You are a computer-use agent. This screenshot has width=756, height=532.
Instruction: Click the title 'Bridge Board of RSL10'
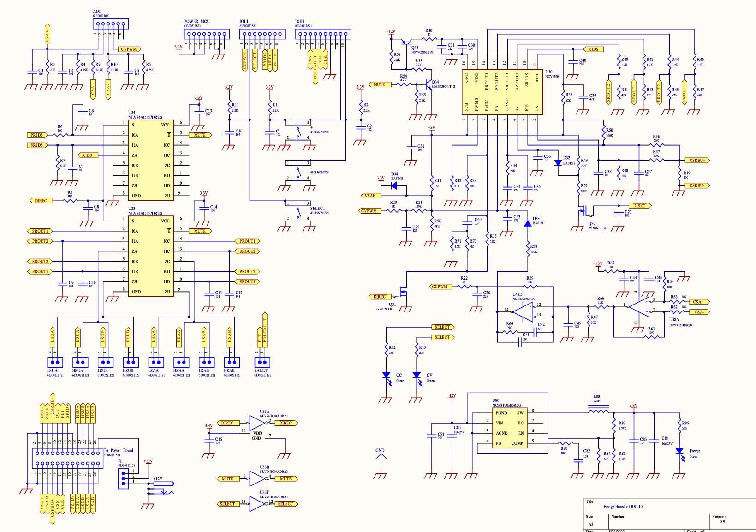623,507
